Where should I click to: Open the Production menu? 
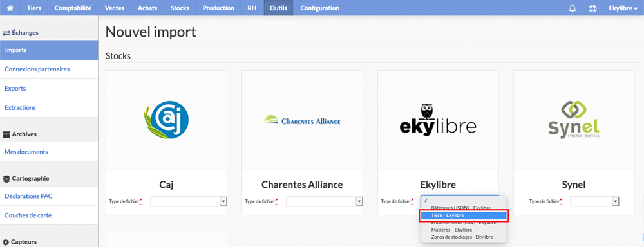pyautogui.click(x=218, y=8)
